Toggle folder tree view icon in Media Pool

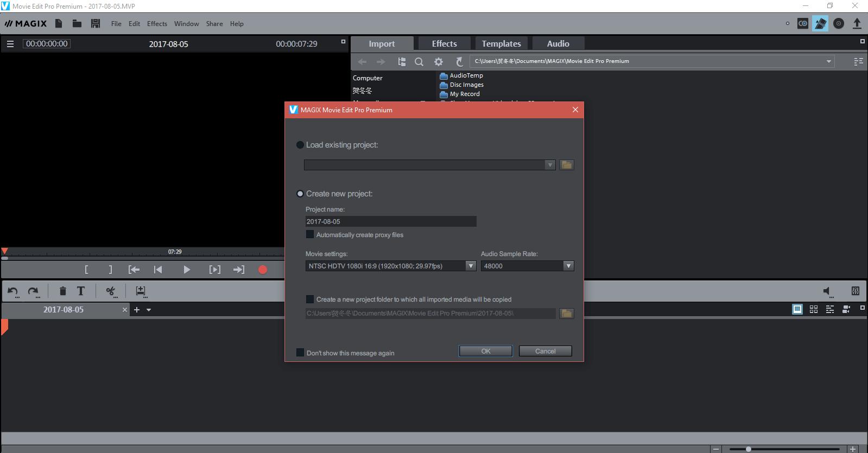[402, 62]
